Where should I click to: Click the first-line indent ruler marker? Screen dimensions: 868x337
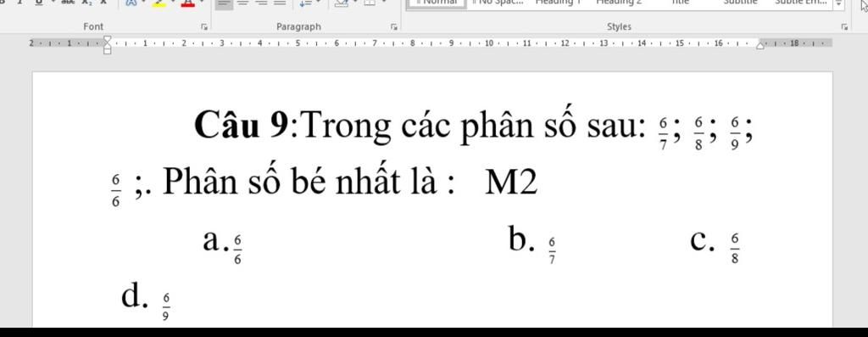click(x=108, y=39)
